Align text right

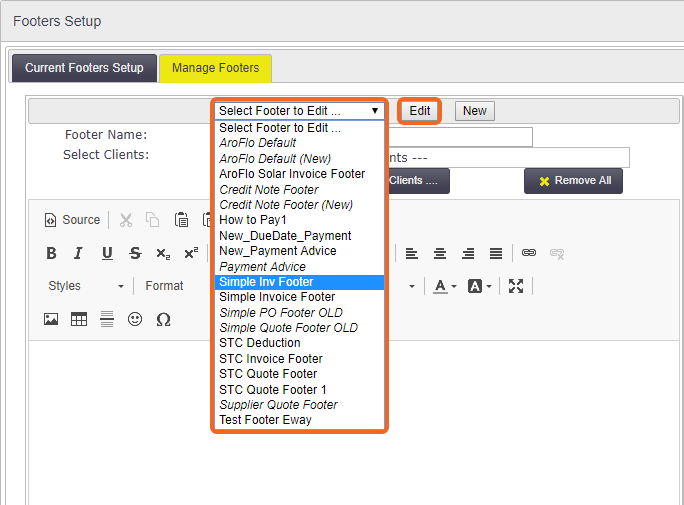pyautogui.click(x=468, y=253)
